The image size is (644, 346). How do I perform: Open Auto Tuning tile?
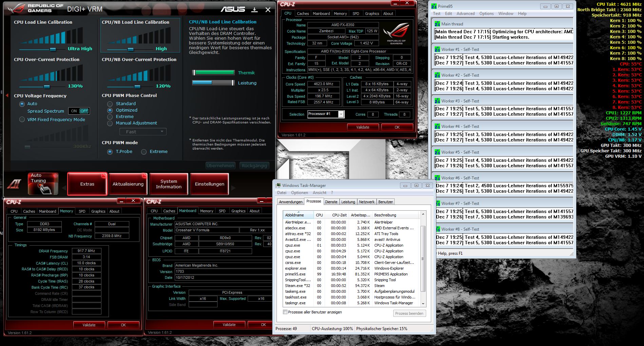click(43, 184)
